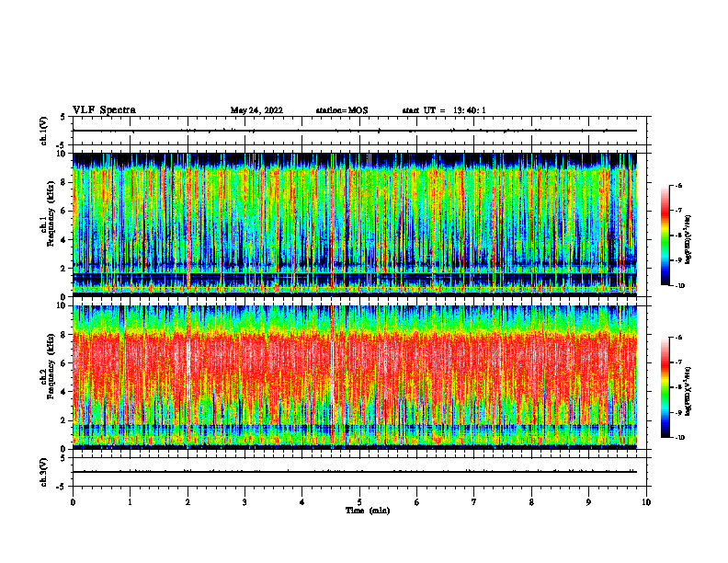Click the time axis tick label "6"
Viewport: 728px width, 563px height.
(x=417, y=502)
